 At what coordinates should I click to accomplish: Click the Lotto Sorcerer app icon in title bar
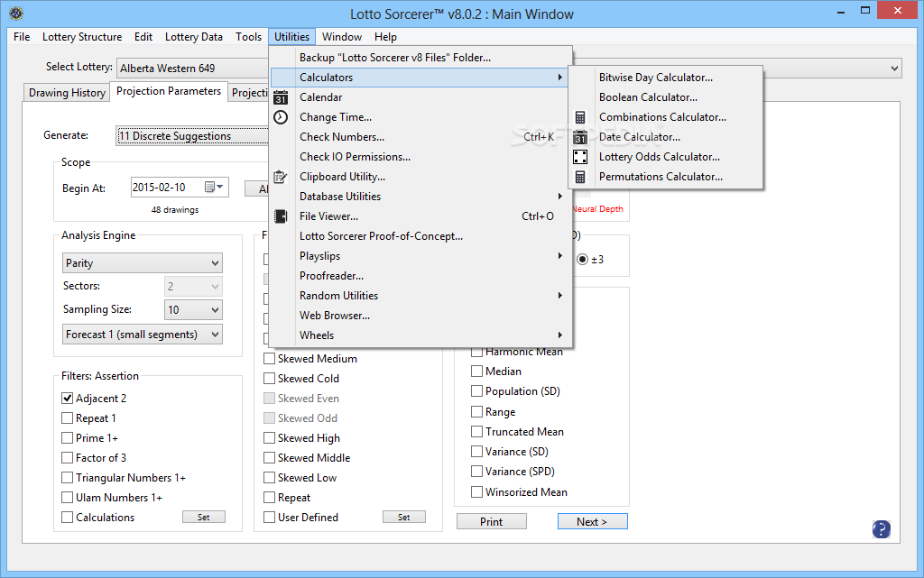coord(16,13)
